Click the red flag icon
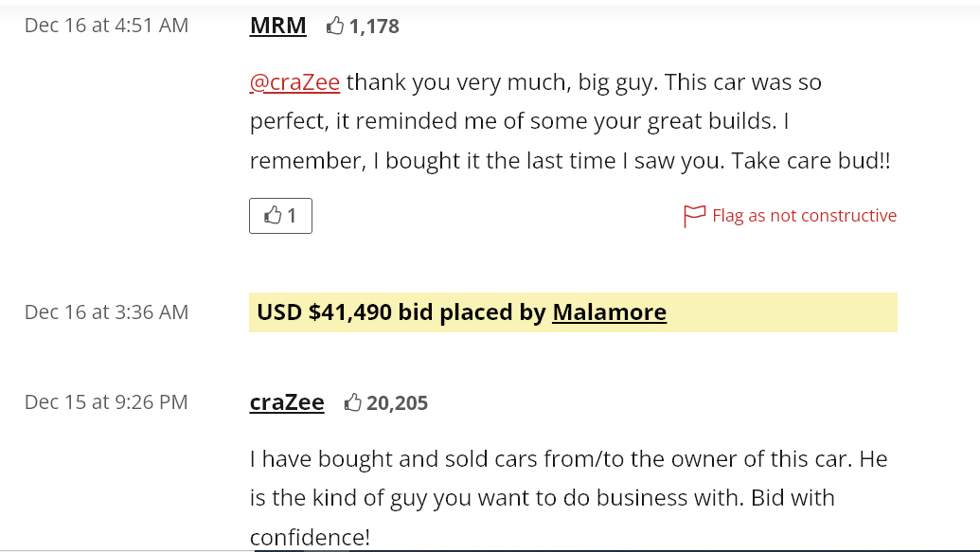Image resolution: width=980 pixels, height=552 pixels. tap(694, 217)
